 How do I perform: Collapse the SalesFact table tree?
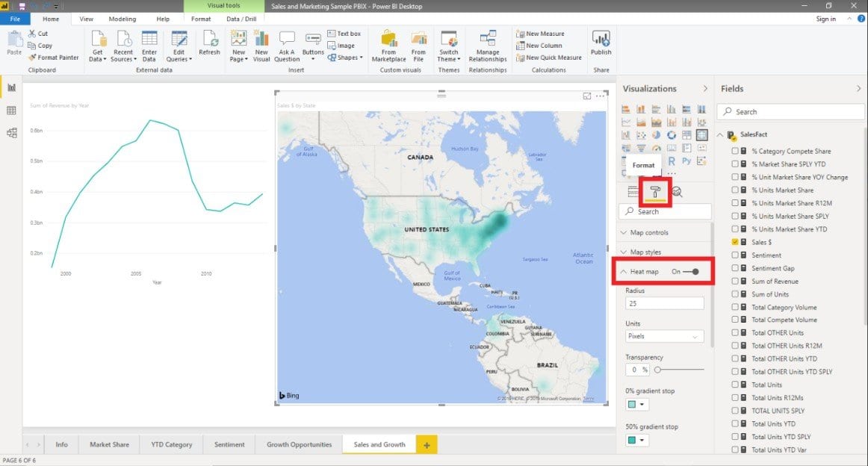point(720,134)
